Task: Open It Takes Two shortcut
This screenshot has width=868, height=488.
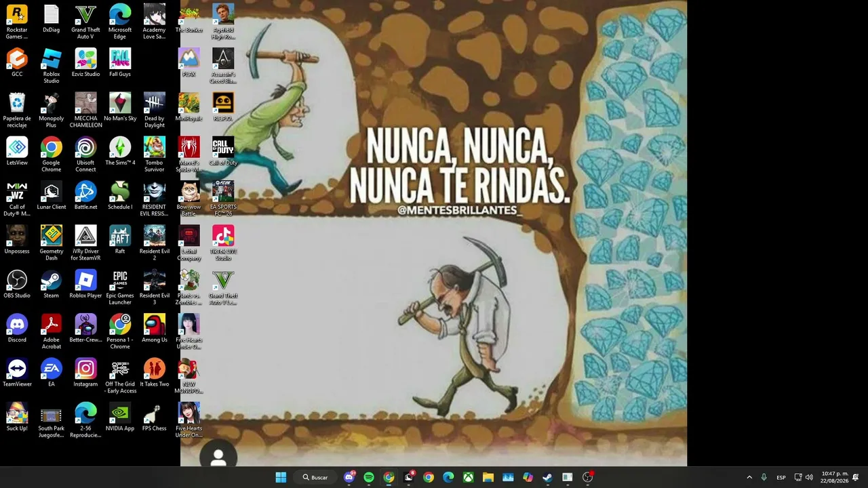Action: pos(155,372)
